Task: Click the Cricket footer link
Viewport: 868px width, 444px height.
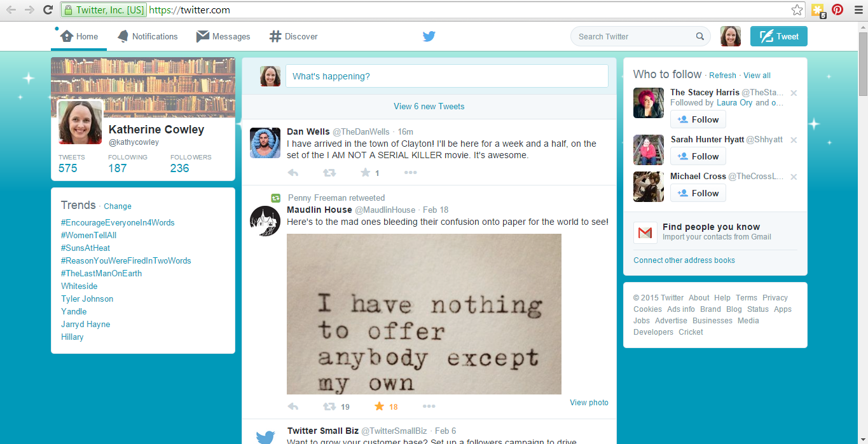Action: click(691, 332)
